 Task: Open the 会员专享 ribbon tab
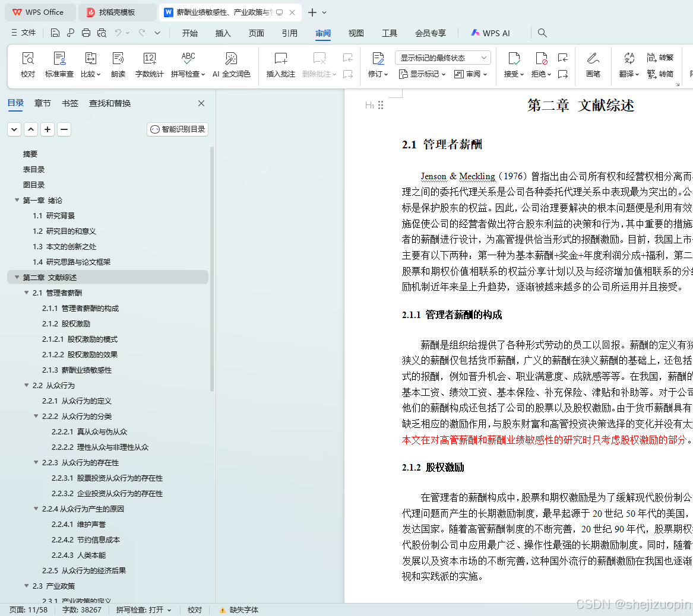coord(431,33)
